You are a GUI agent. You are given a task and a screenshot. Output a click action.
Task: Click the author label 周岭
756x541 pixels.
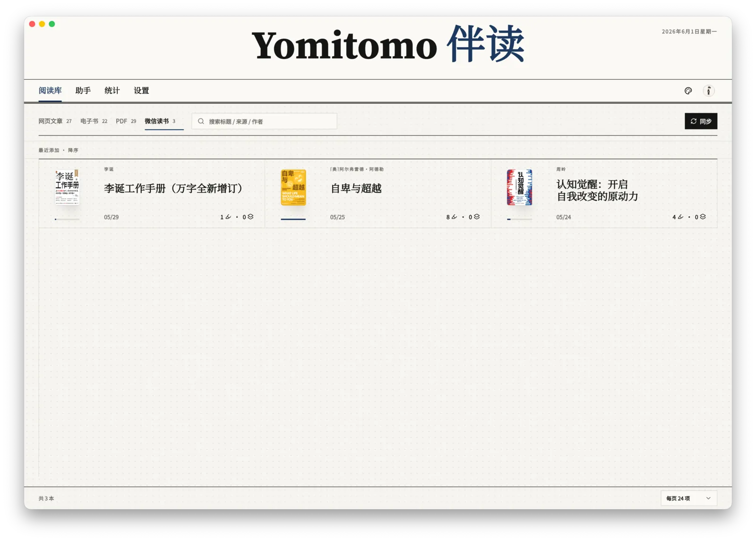pos(561,169)
